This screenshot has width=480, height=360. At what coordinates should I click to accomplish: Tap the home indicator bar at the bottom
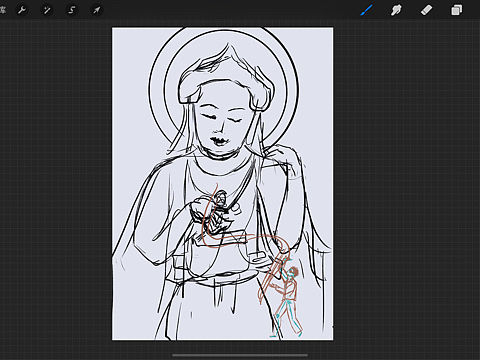point(240,355)
